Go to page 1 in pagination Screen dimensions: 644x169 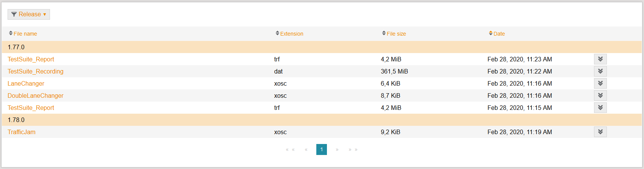[322, 149]
